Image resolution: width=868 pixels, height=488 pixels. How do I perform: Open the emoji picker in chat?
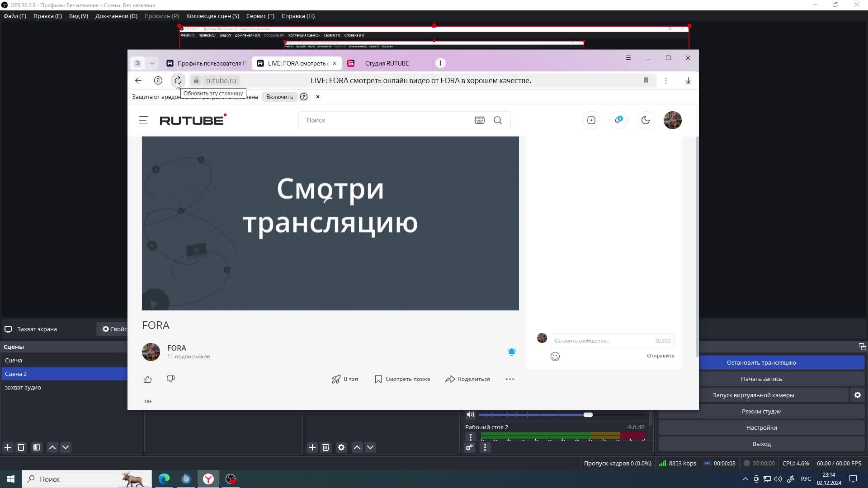555,357
